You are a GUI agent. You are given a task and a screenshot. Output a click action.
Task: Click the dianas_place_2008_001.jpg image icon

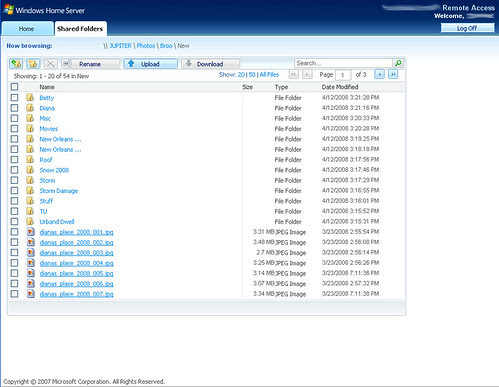coord(31,232)
